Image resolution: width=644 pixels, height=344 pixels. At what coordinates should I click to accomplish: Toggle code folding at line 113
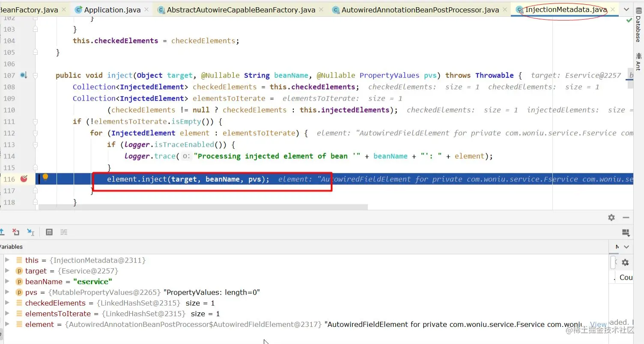[36, 145]
